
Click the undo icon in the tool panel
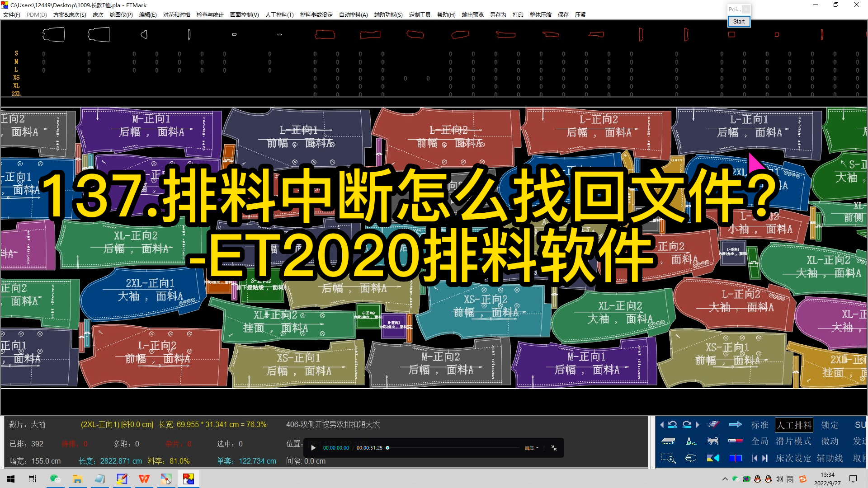point(672,424)
